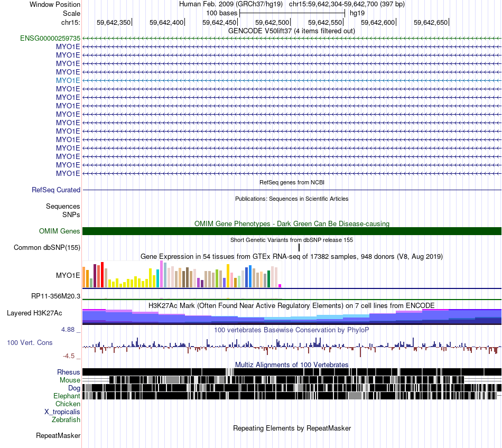Screen dimensions: 502x448
Task: Open the H3K27Ac Mark ENCODE track title
Action: 292,305
